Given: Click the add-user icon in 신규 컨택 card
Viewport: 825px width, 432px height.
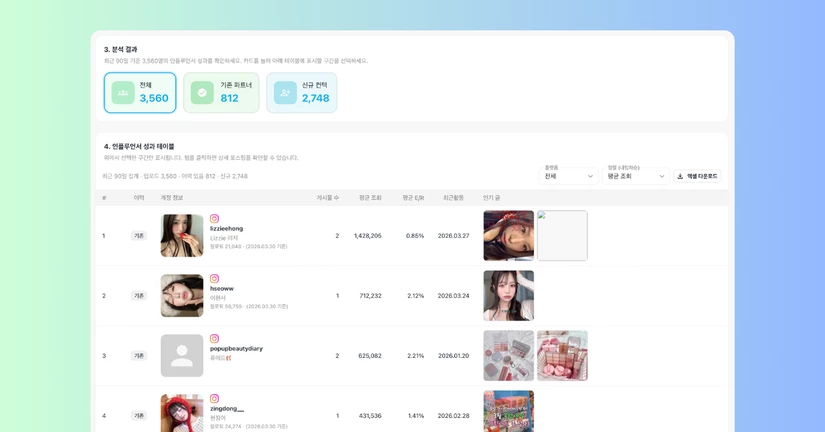Looking at the screenshot, I should click(285, 93).
